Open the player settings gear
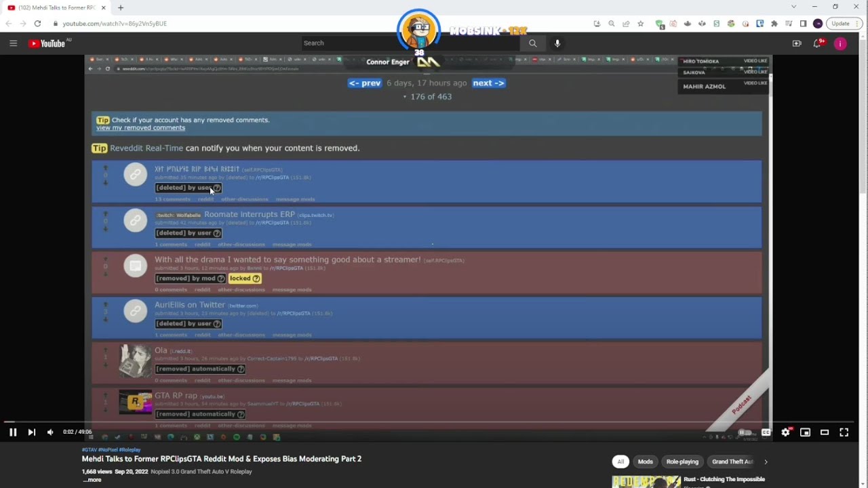The image size is (868, 488). click(785, 432)
